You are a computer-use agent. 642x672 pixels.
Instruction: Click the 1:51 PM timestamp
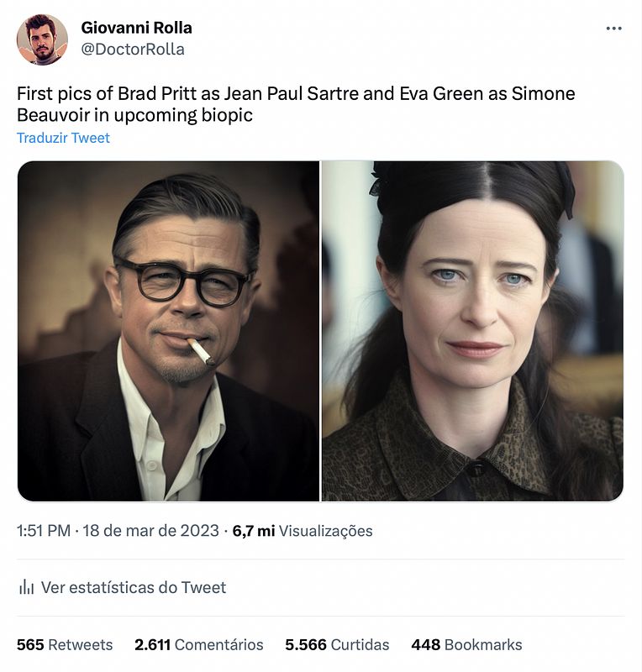44,531
